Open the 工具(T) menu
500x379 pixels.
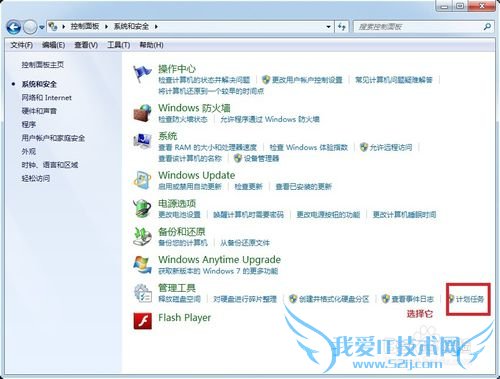(119, 45)
